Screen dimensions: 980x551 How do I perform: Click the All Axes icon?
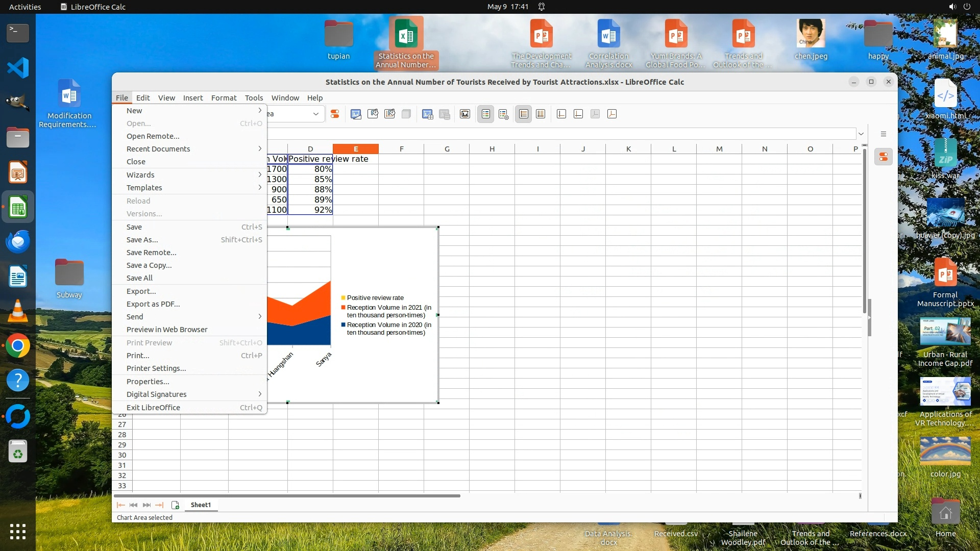click(612, 114)
